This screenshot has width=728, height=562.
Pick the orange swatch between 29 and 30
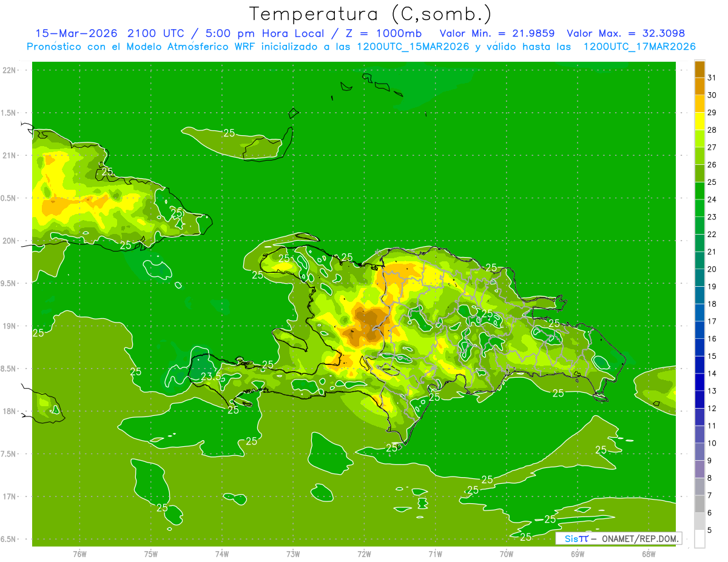tap(699, 104)
